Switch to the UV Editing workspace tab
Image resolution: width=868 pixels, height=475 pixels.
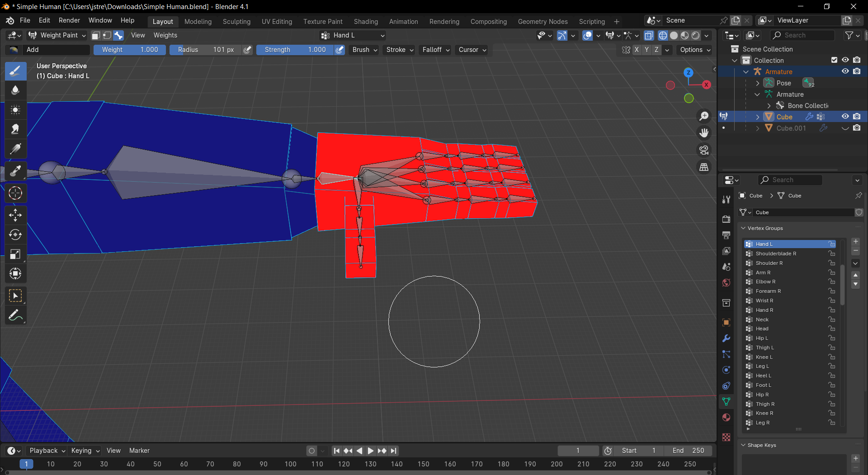click(x=277, y=22)
